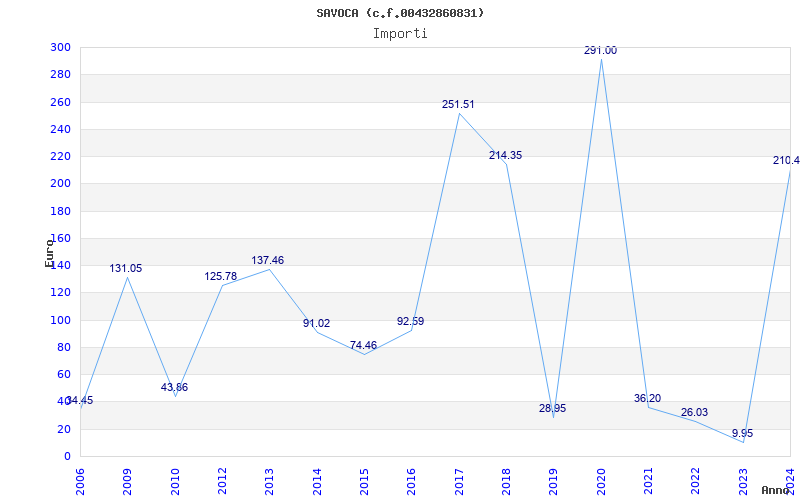Click the 80 y-axis tick
The image size is (800, 500).
pyautogui.click(x=63, y=347)
